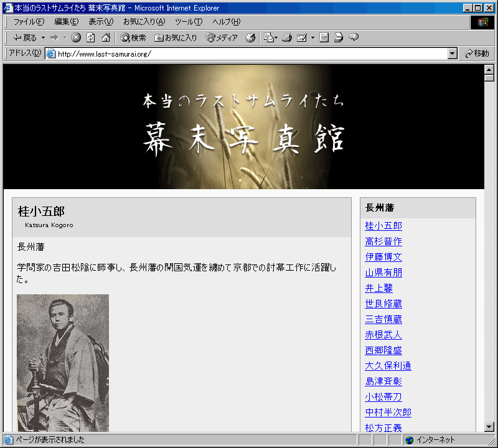The image size is (498, 448).
Task: Click the 幕末写真館 header banner image
Action: click(x=243, y=127)
